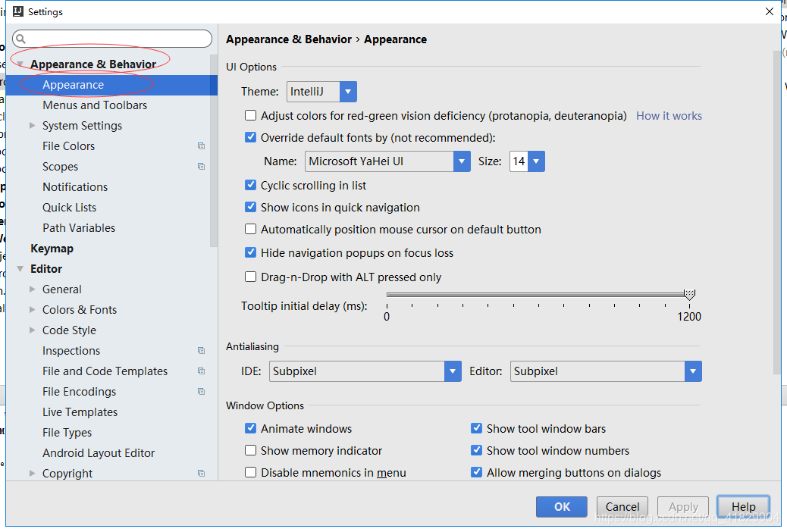The height and width of the screenshot is (532, 787).
Task: Open Inspections settings
Action: tap(71, 351)
